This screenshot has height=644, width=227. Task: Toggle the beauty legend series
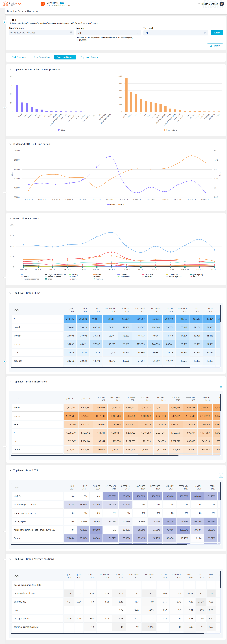tap(74, 275)
